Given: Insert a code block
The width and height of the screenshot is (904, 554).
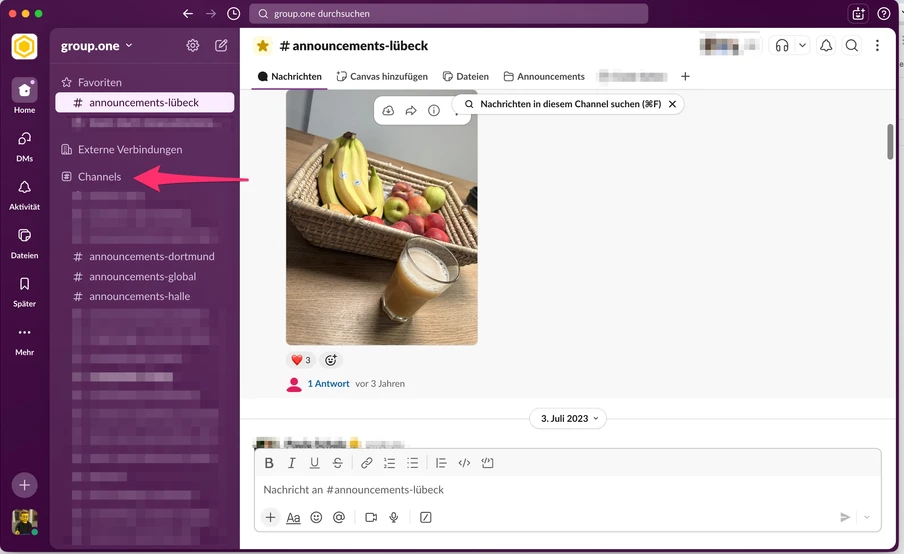Looking at the screenshot, I should coord(487,463).
